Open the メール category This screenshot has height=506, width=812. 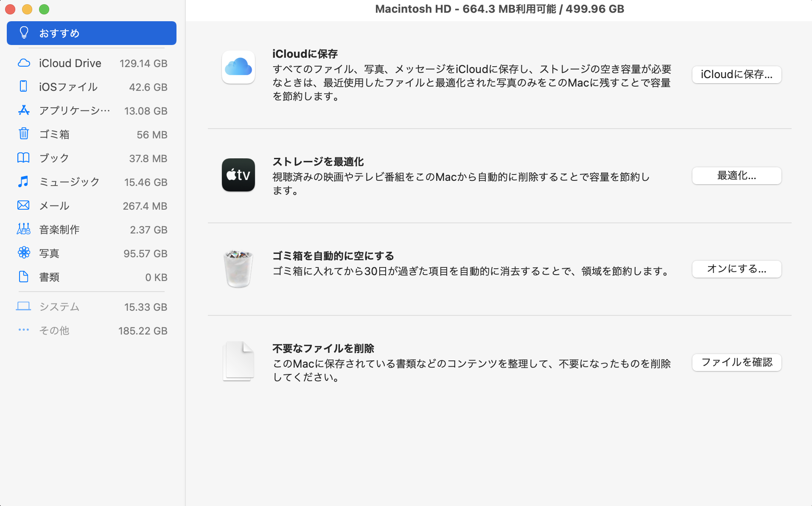pyautogui.click(x=92, y=206)
